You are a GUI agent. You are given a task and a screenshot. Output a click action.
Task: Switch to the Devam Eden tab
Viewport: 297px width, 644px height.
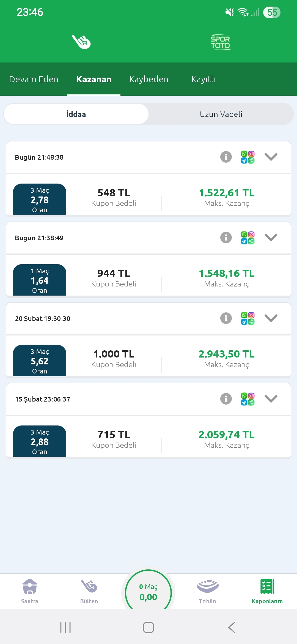click(34, 79)
